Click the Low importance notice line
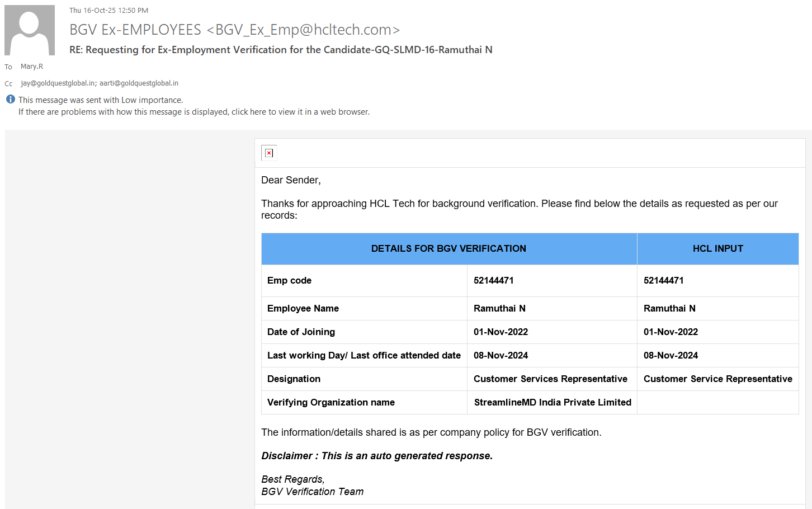 pyautogui.click(x=101, y=100)
